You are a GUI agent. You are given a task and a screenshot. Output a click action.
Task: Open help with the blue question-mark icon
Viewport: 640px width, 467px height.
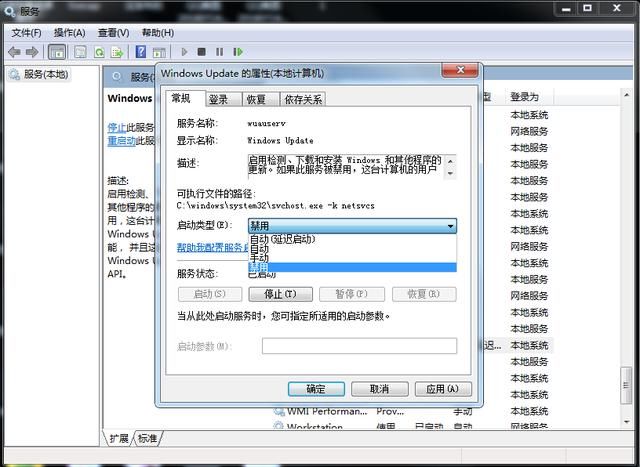[140, 52]
